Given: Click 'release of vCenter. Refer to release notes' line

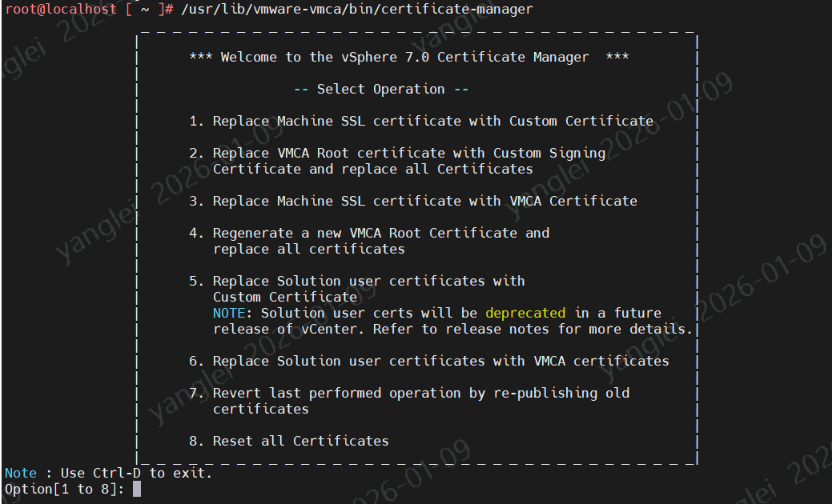Looking at the screenshot, I should (x=452, y=329).
